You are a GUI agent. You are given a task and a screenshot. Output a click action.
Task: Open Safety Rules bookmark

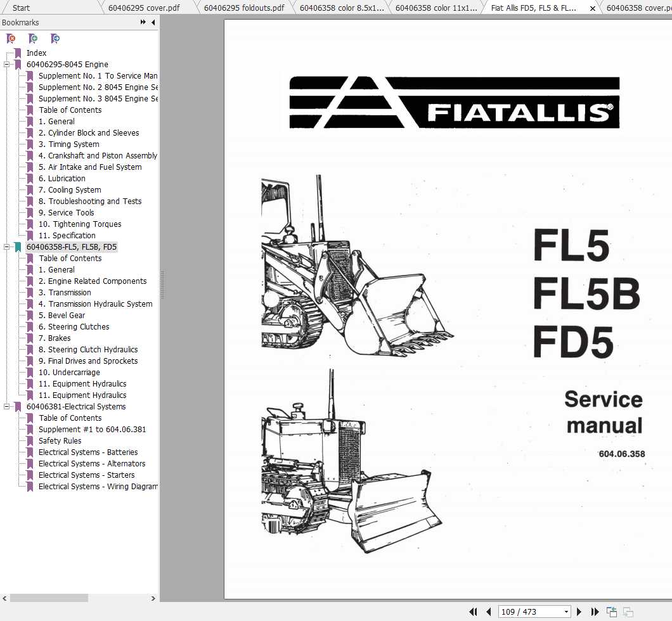click(60, 441)
